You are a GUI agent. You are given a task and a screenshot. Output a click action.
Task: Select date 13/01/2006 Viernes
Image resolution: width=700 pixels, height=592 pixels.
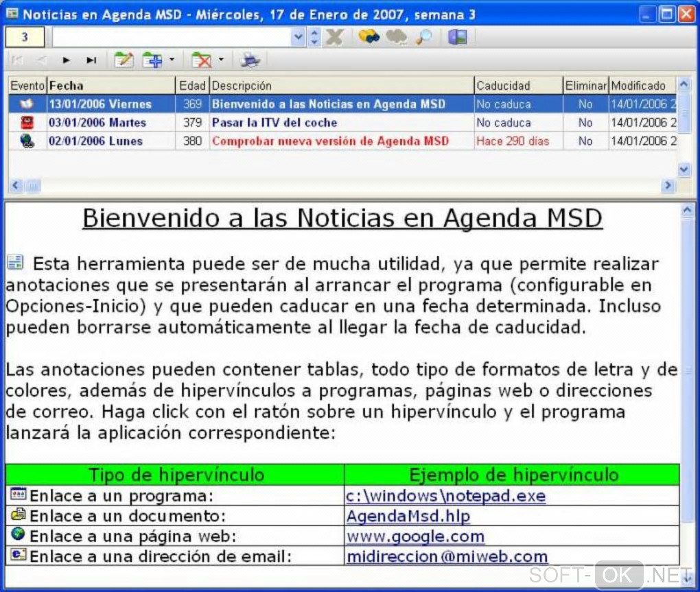(x=100, y=104)
